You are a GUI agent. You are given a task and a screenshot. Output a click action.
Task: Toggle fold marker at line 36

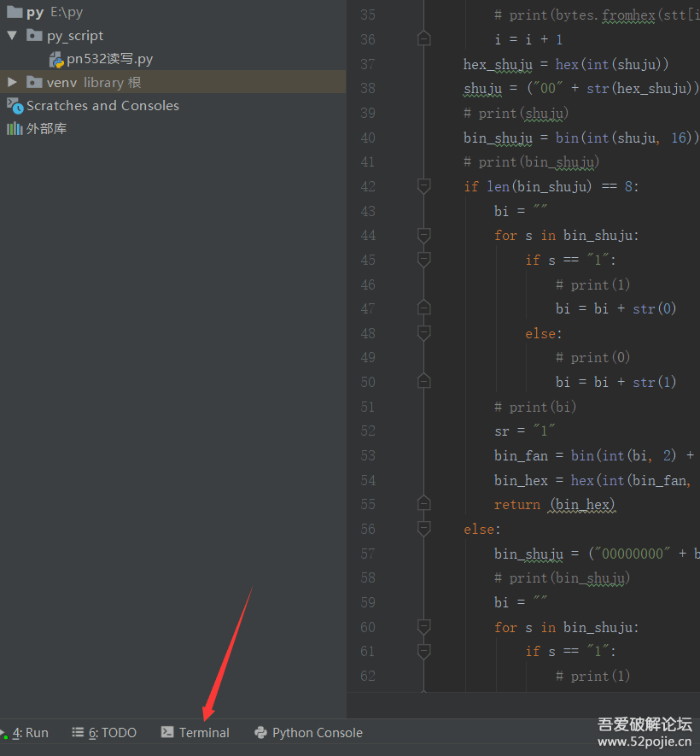[424, 38]
